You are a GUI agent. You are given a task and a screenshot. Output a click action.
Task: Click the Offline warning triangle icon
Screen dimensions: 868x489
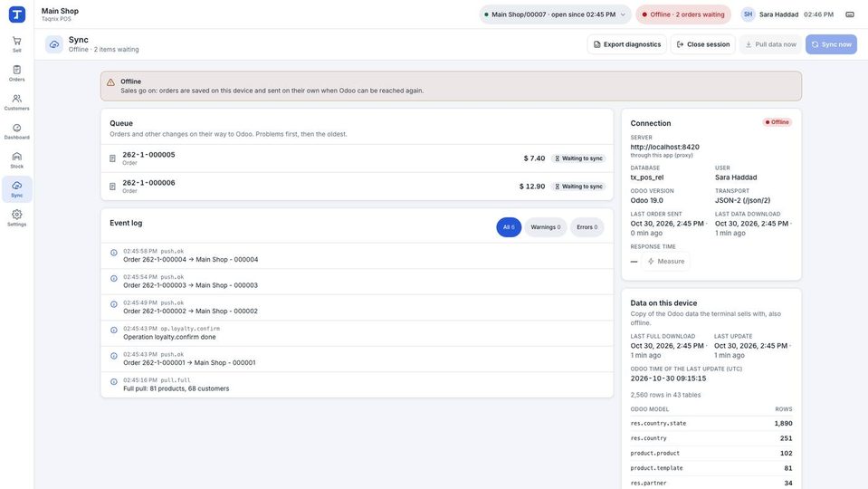click(110, 82)
